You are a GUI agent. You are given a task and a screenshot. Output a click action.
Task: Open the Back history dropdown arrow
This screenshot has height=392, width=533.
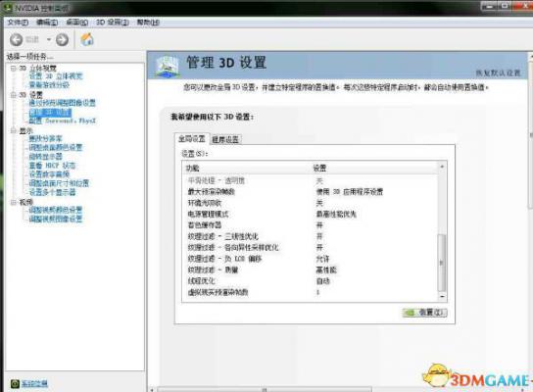[49, 40]
